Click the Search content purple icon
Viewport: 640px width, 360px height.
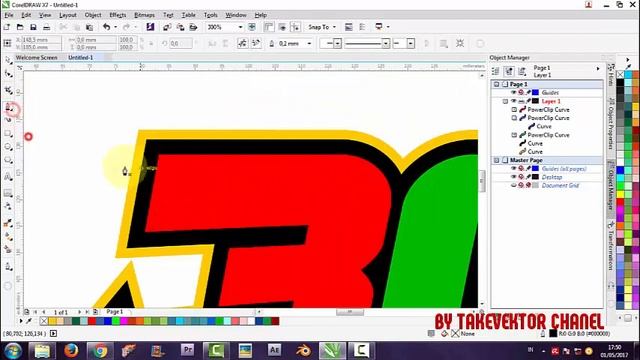click(x=150, y=27)
